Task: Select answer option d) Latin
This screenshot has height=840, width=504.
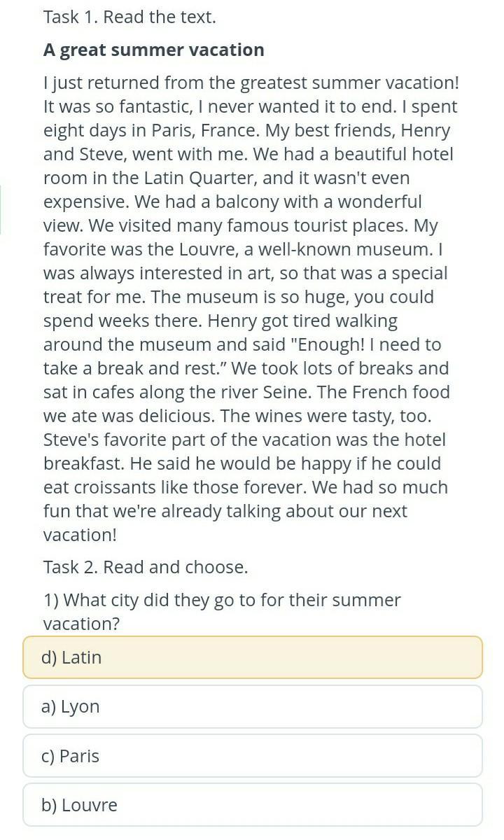Action: click(x=252, y=657)
